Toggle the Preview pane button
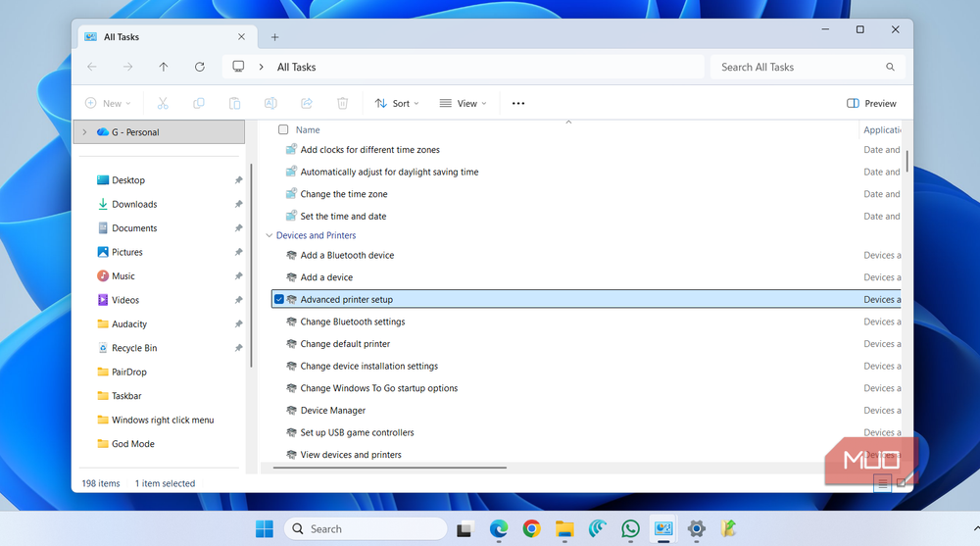 coord(871,103)
